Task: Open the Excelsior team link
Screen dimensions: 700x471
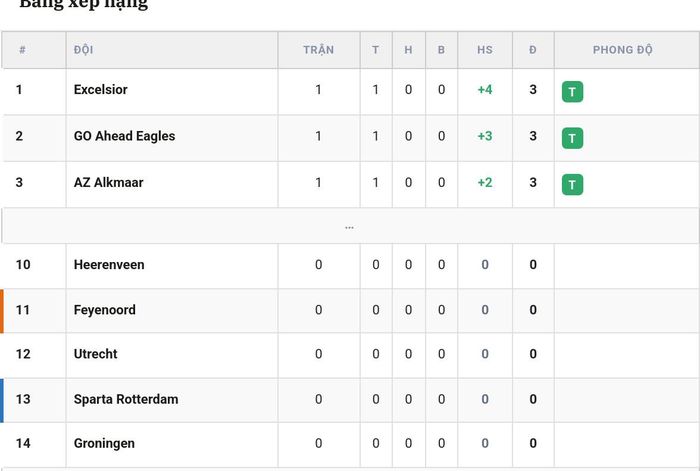Action: (100, 89)
